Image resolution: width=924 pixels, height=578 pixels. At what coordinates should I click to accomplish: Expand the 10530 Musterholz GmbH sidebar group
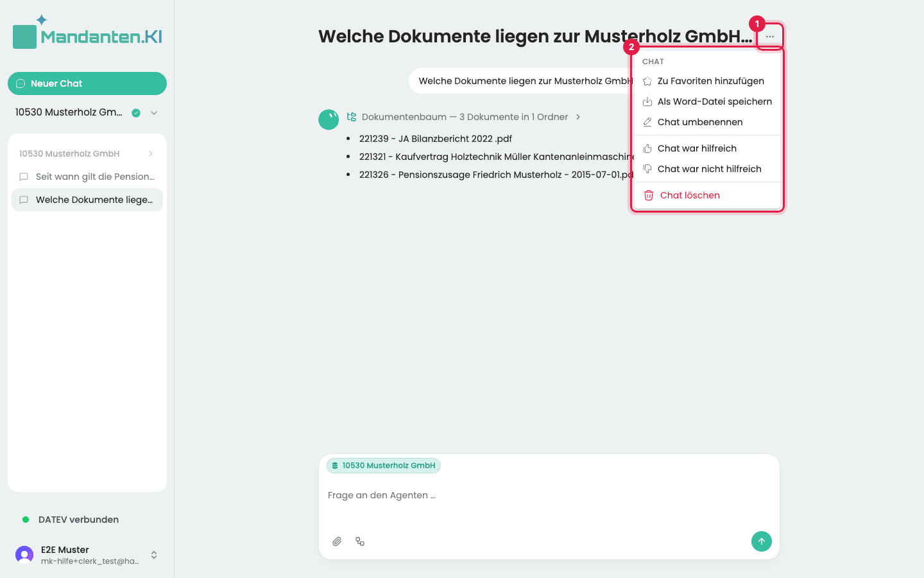151,153
